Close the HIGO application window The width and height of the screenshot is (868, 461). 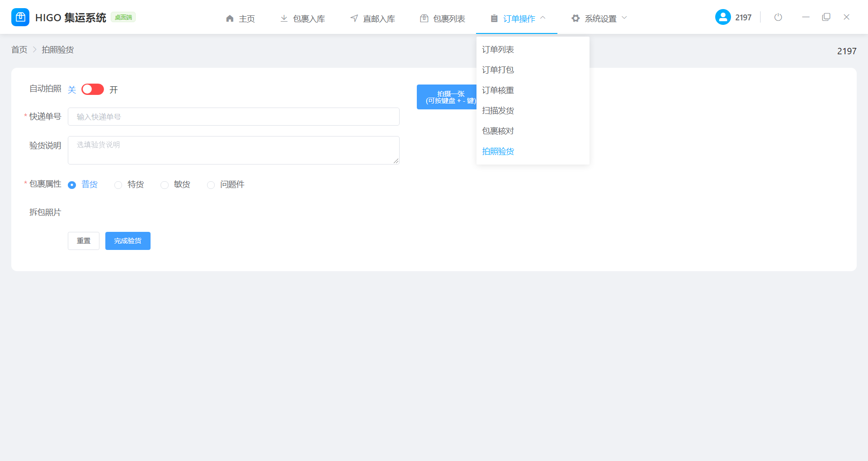tap(846, 17)
